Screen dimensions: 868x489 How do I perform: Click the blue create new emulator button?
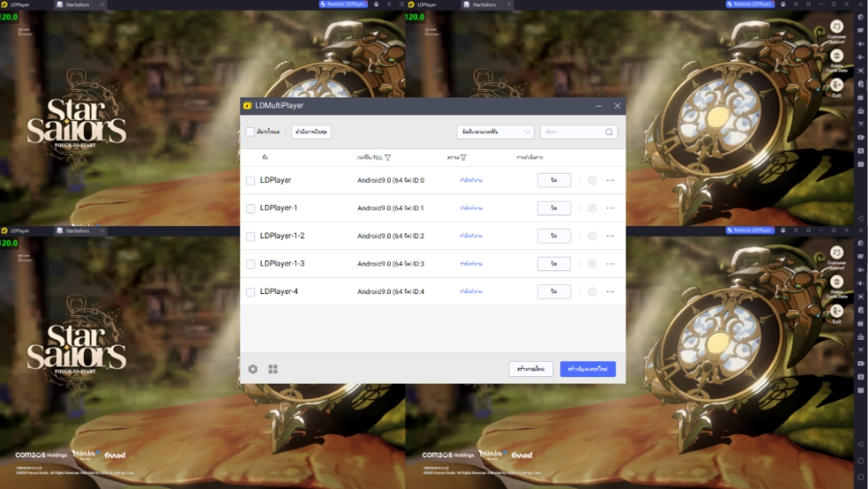point(587,370)
